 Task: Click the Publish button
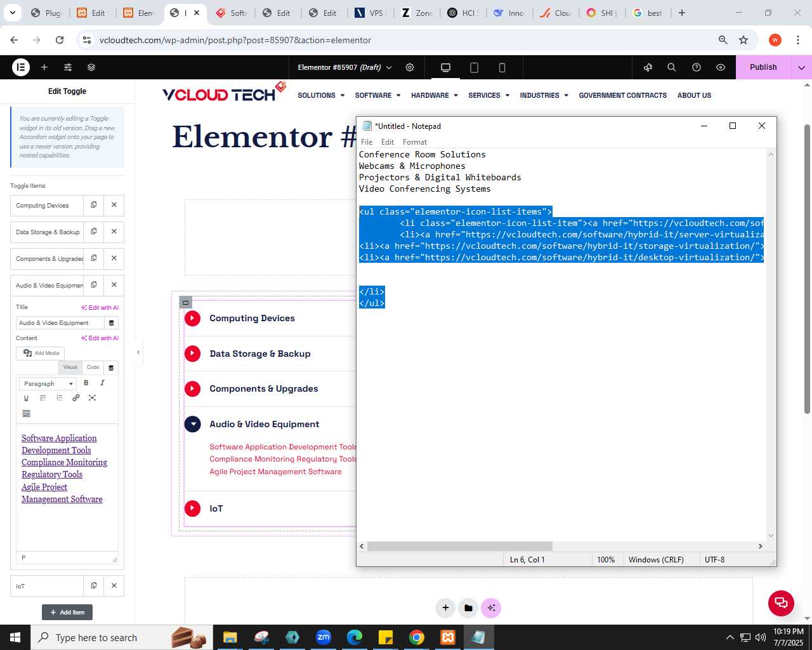763,67
